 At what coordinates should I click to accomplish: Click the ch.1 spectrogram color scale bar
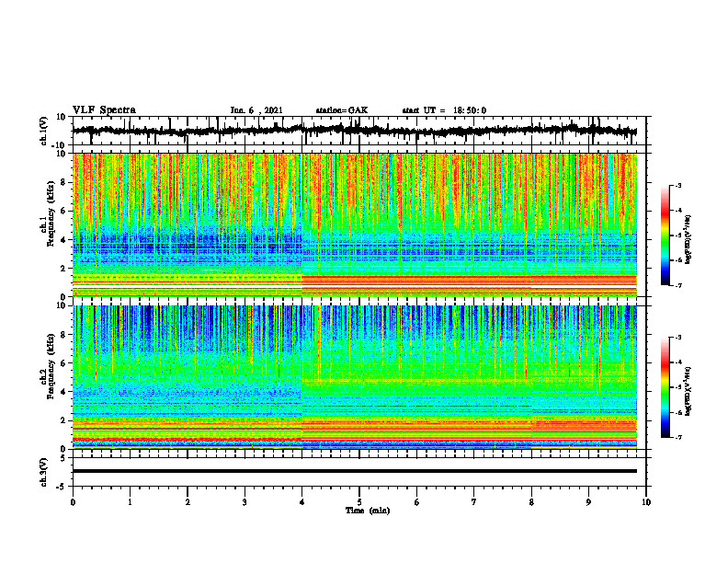665,236
